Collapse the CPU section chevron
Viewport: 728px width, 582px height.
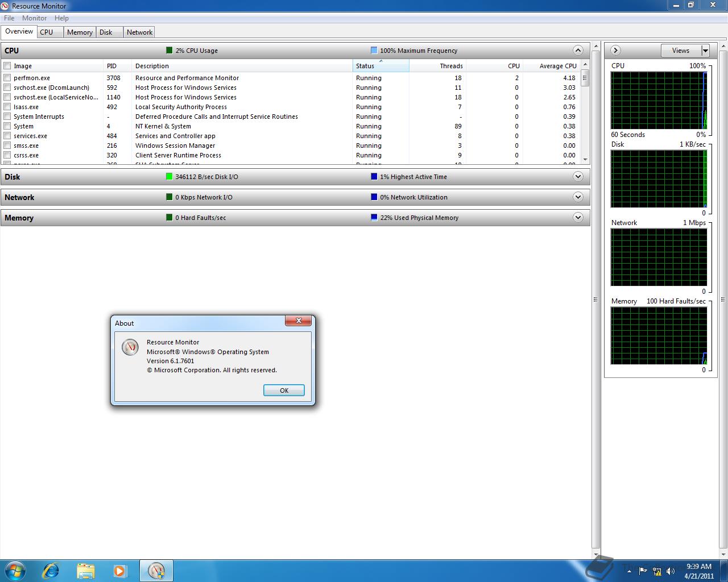[x=578, y=50]
